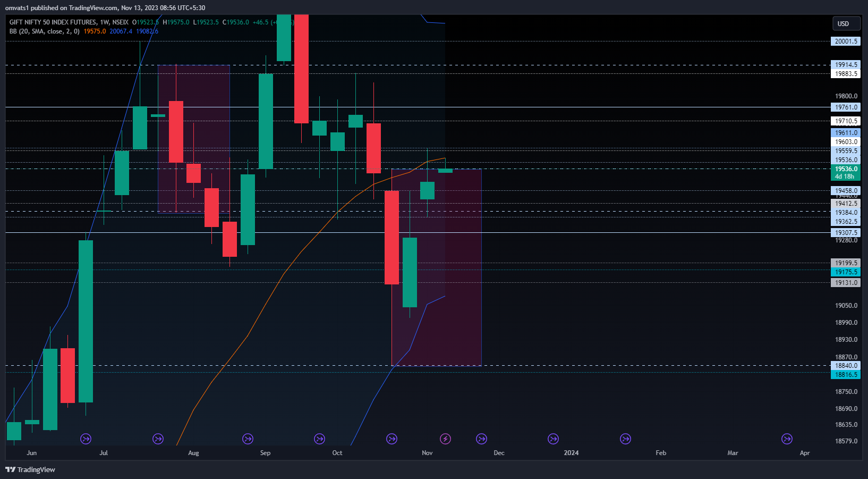Click the rollover event icon between Mar and Apr
Image resolution: width=868 pixels, height=479 pixels.
[x=787, y=439]
